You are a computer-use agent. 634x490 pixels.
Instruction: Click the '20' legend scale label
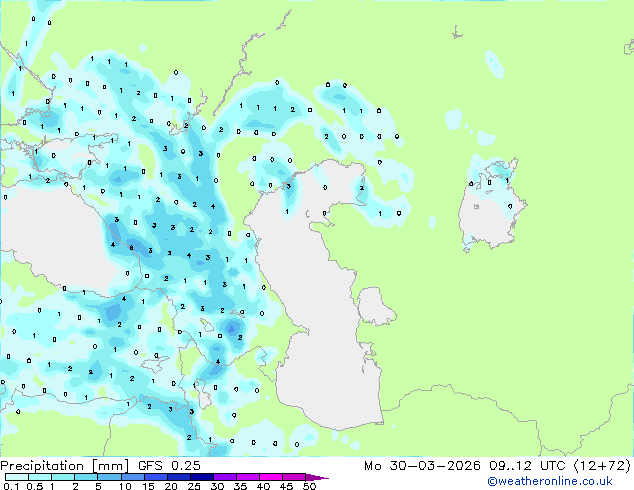[x=171, y=486]
